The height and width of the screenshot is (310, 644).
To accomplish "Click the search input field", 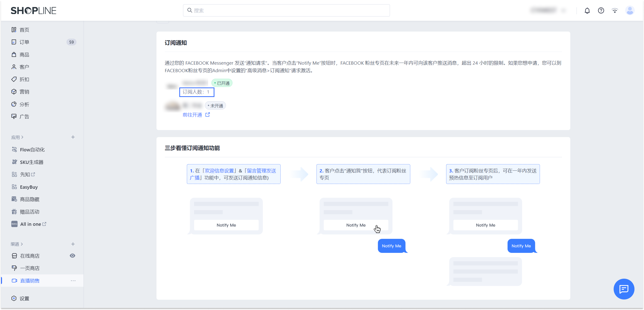I will tap(286, 10).
